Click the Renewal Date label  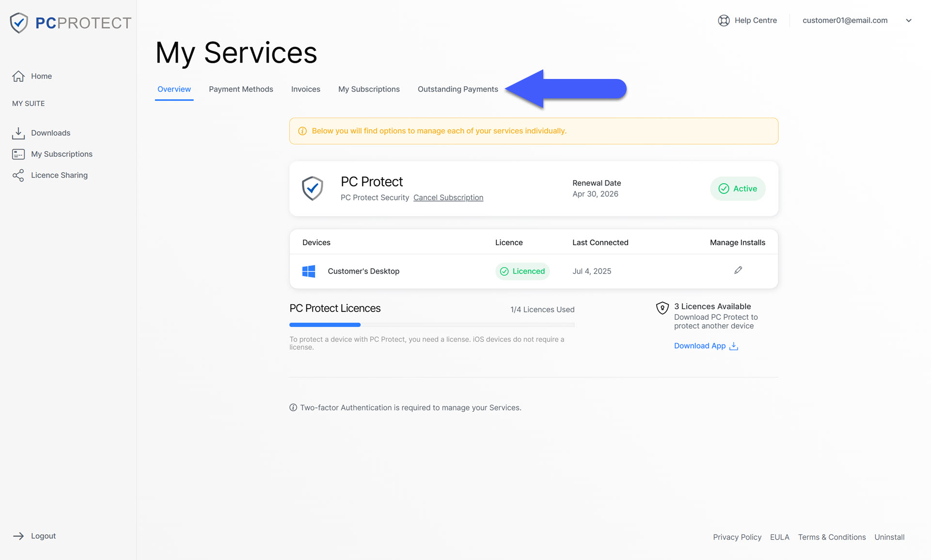tap(597, 183)
